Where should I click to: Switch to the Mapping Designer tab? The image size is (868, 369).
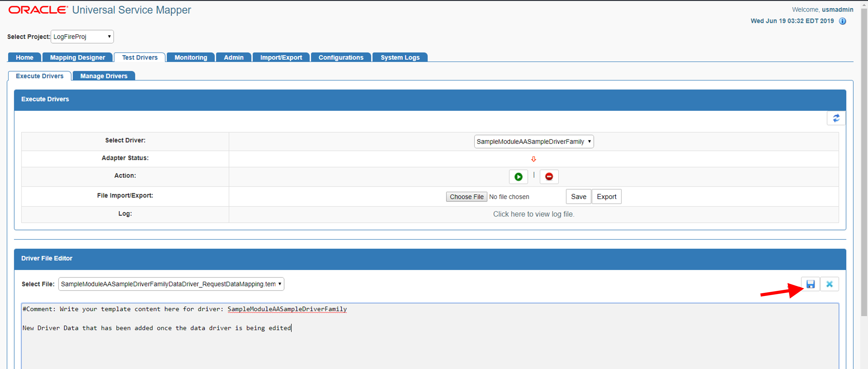pyautogui.click(x=78, y=58)
